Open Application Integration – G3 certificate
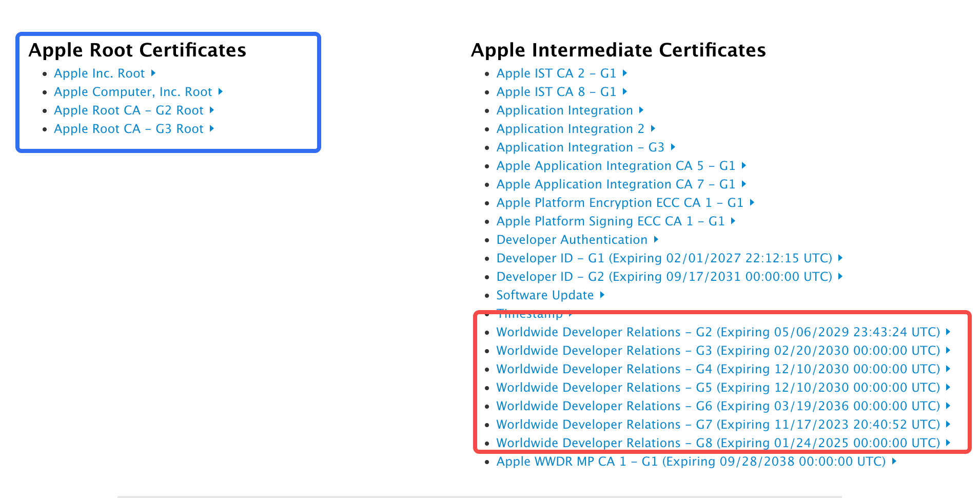Screen dimensions: 980x498 coord(580,147)
